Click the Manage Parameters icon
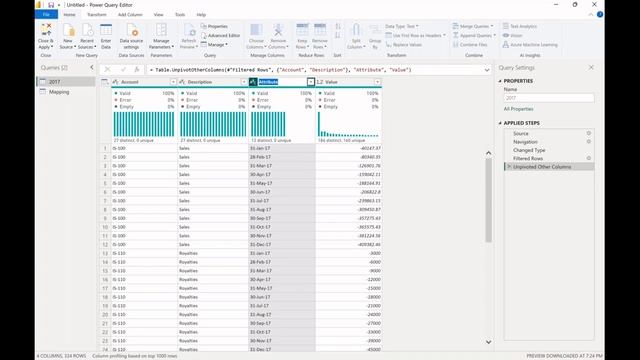Viewport: 640px width, 360px height. click(161, 30)
